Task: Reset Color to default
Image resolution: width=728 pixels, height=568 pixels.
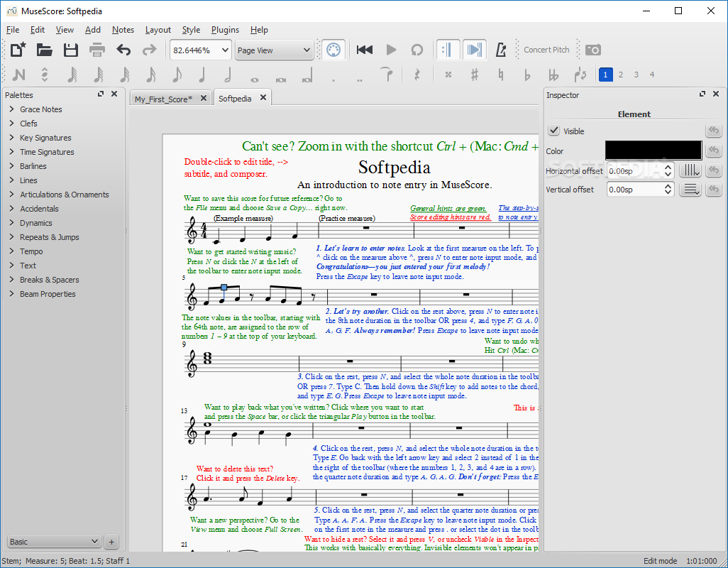Action: (714, 151)
